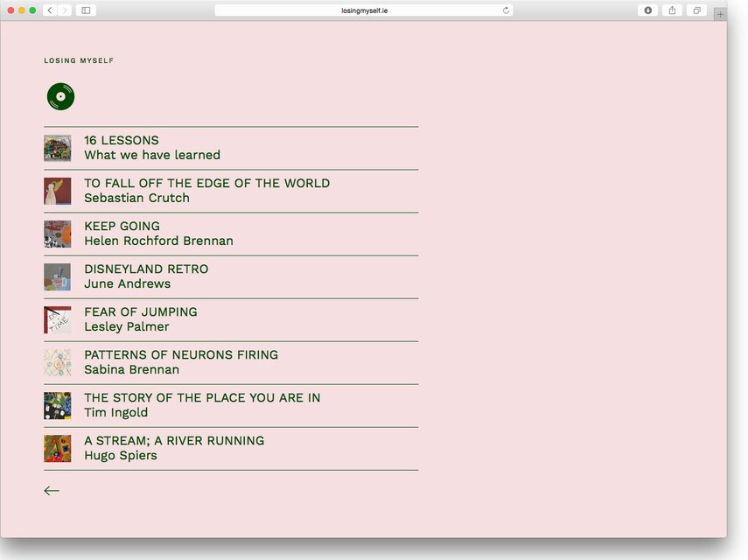Screen dimensions: 748x560
Task: Show all tabs overview icon
Action: click(x=696, y=10)
